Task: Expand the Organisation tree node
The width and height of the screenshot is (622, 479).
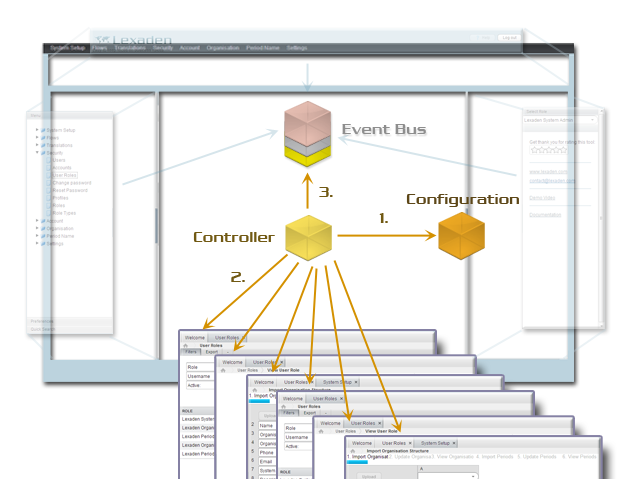Action: (37, 228)
